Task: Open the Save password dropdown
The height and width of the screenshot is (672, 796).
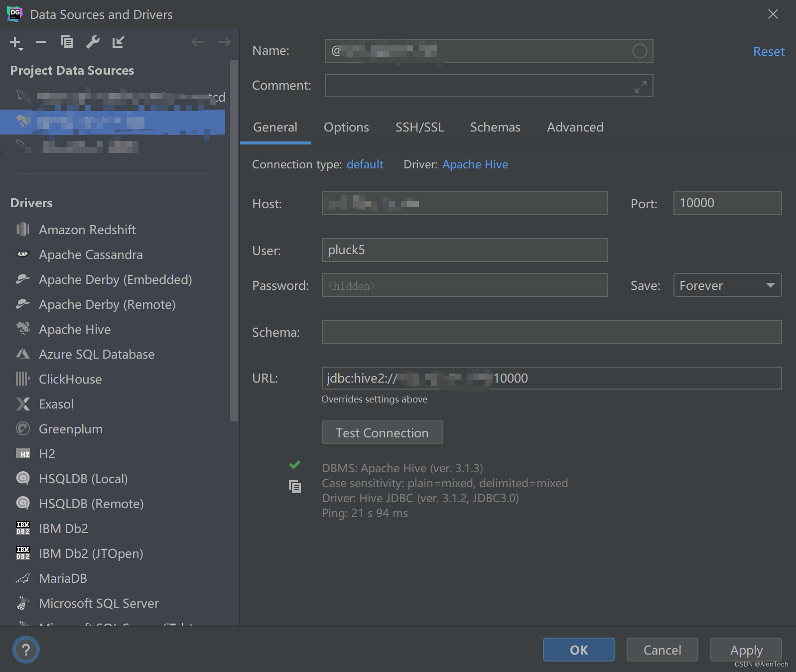Action: pyautogui.click(x=727, y=285)
